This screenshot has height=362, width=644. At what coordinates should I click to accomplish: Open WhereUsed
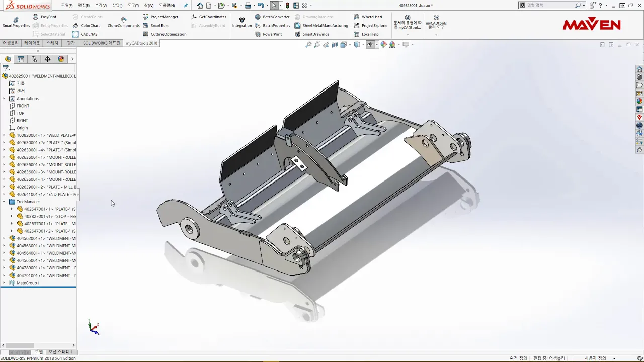pyautogui.click(x=368, y=17)
